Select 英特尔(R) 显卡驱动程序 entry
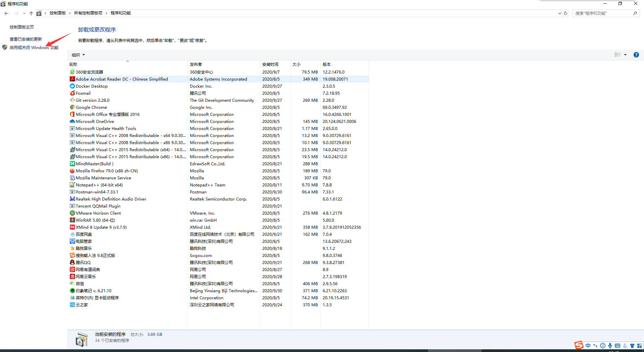This screenshot has width=644, height=352. click(x=219, y=298)
